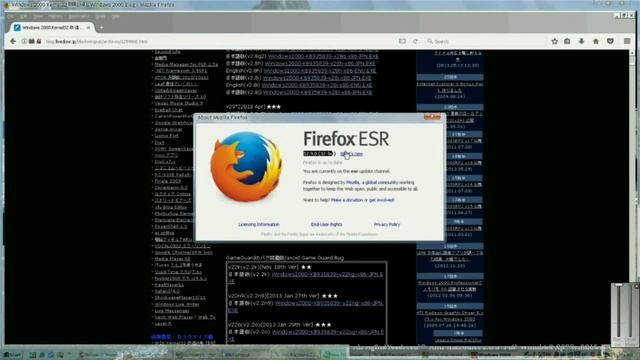Open the History menu
This screenshot has width=640, height=360.
click(55, 16)
